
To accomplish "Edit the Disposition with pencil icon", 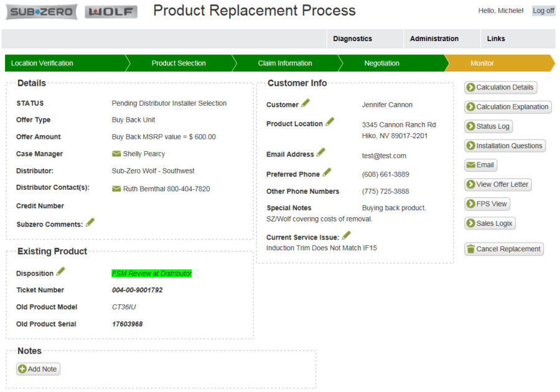I will click(60, 271).
